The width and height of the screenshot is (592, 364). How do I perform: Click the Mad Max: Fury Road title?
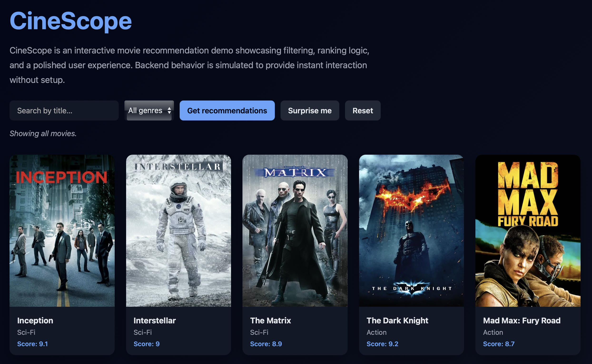(x=522, y=321)
